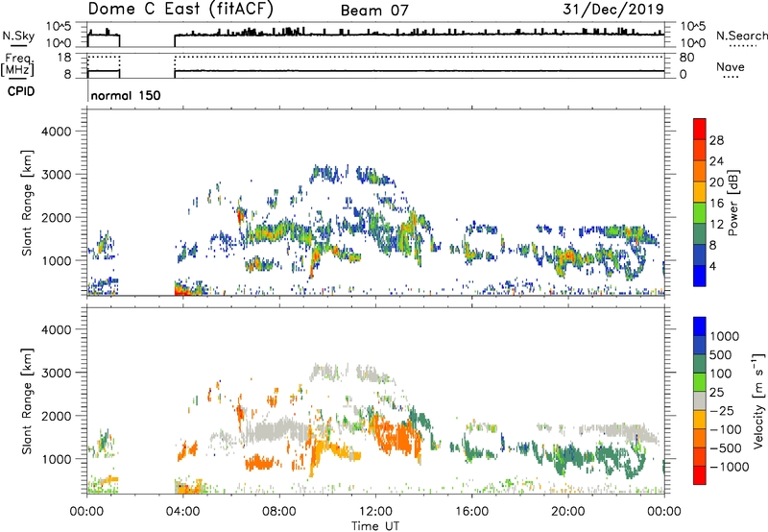Viewport: 768px width, 532px height.
Task: Select the 'Velocity [m s⁻¹]' colorbar title
Action: [x=758, y=400]
